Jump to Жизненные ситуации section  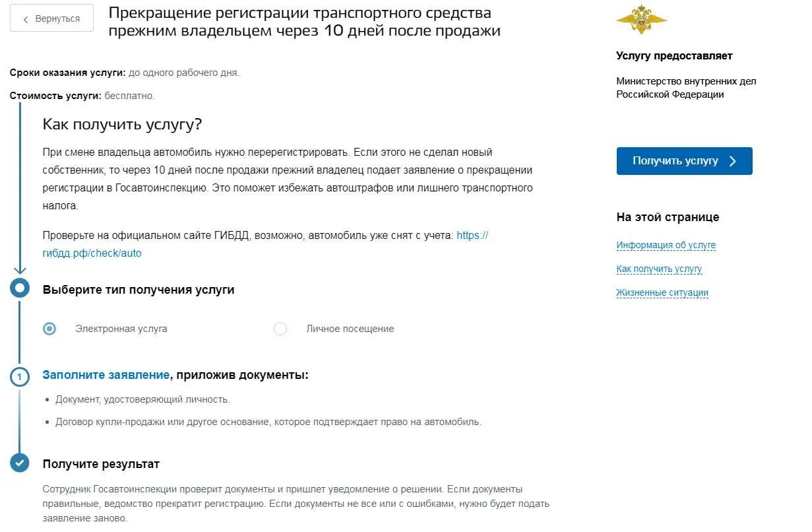pyautogui.click(x=662, y=293)
